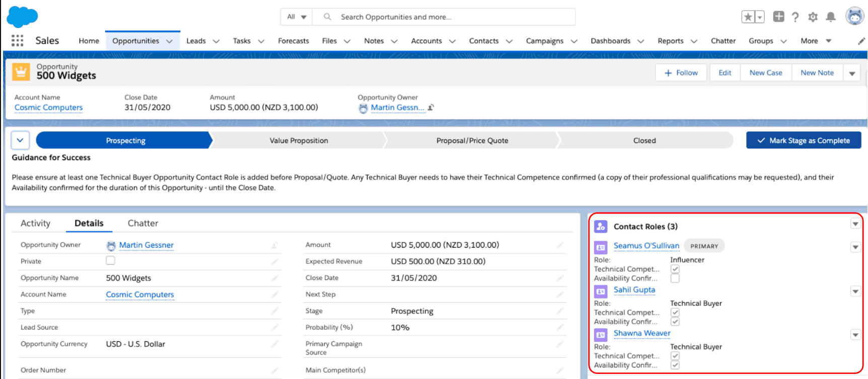Open the Setup gear icon
The width and height of the screenshot is (868, 379).
coord(813,17)
